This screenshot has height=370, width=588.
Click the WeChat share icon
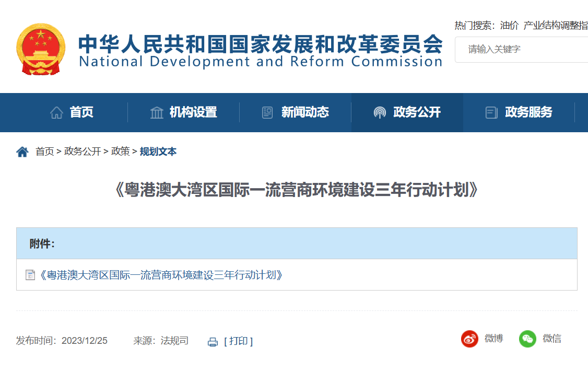(527, 339)
